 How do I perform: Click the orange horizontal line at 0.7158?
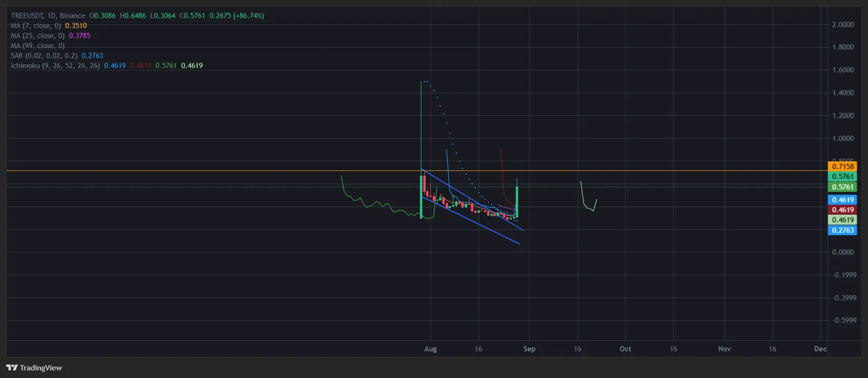(x=417, y=170)
